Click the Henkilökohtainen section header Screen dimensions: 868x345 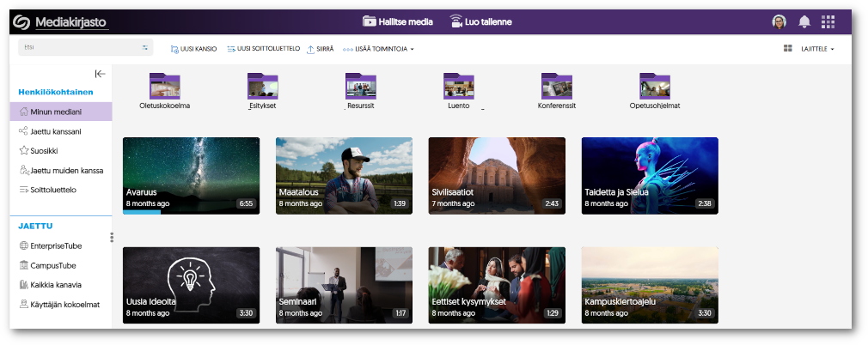55,93
